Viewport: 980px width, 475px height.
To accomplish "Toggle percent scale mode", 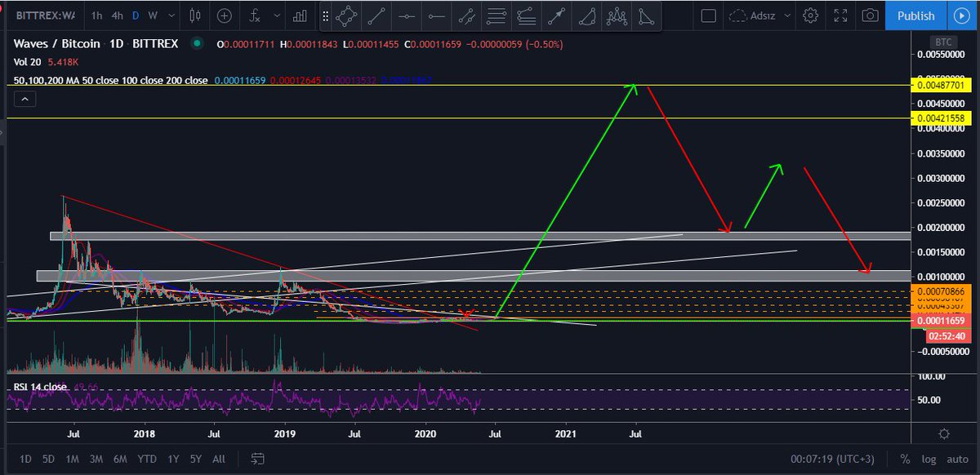I will (x=905, y=459).
